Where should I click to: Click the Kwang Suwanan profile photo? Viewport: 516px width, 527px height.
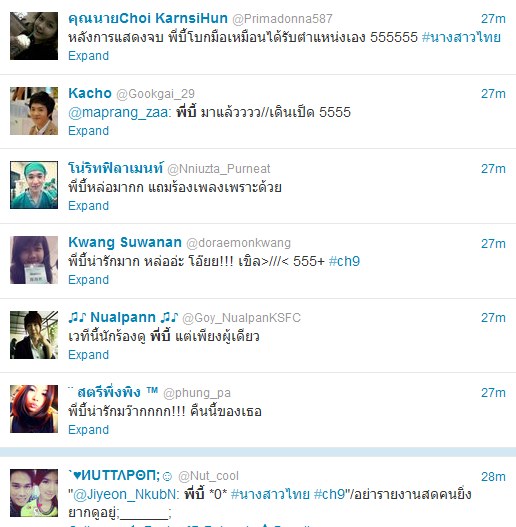(x=34, y=260)
